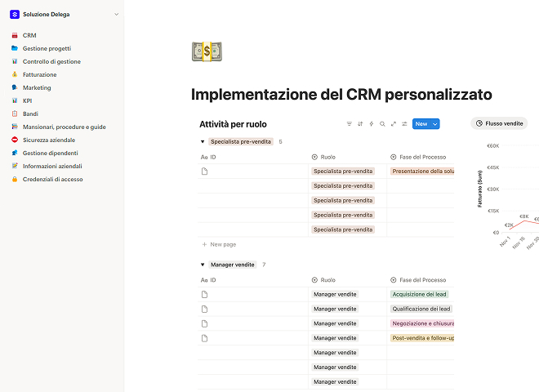Expand the workspace switcher chevron
This screenshot has width=539, height=392.
pyautogui.click(x=117, y=15)
